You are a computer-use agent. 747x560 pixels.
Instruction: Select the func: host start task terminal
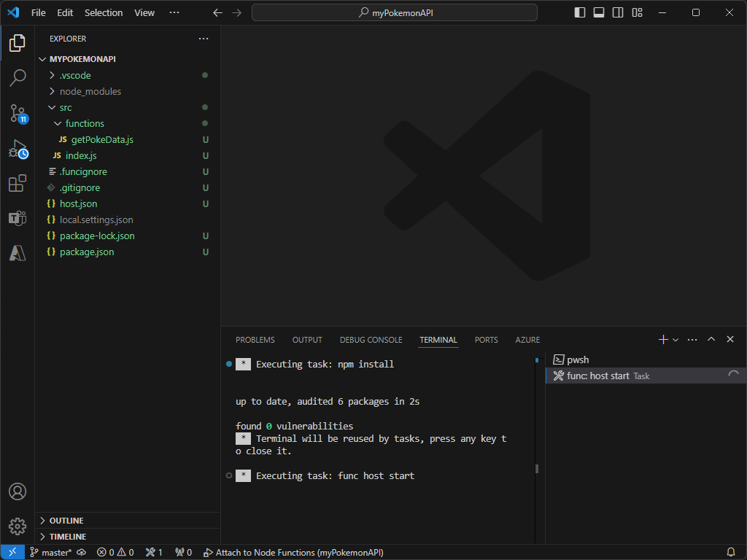pos(646,376)
